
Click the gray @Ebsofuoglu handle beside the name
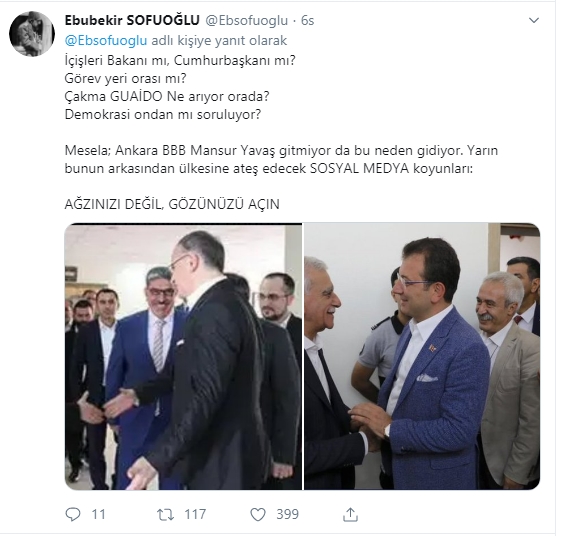(247, 21)
